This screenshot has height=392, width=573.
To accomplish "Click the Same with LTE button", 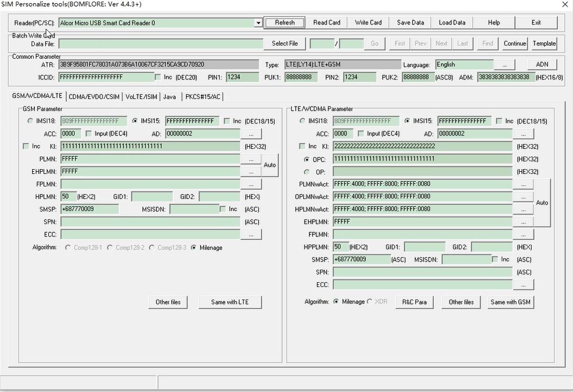I will [230, 302].
